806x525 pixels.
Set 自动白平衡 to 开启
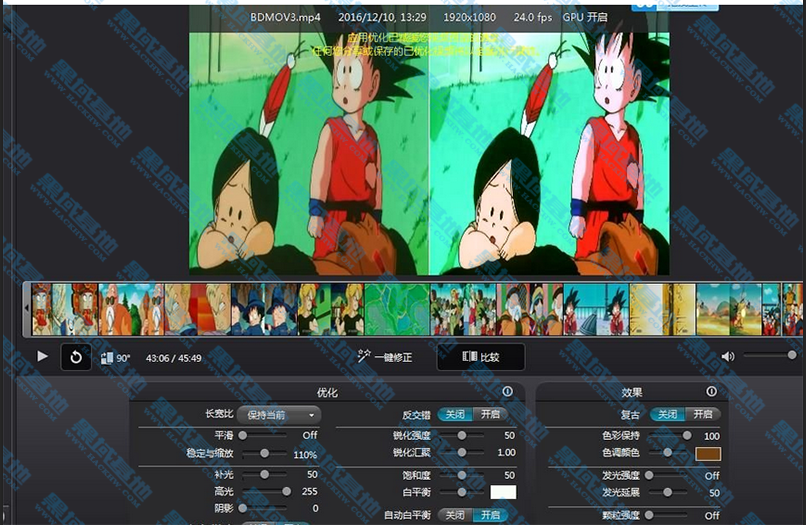pos(490,515)
